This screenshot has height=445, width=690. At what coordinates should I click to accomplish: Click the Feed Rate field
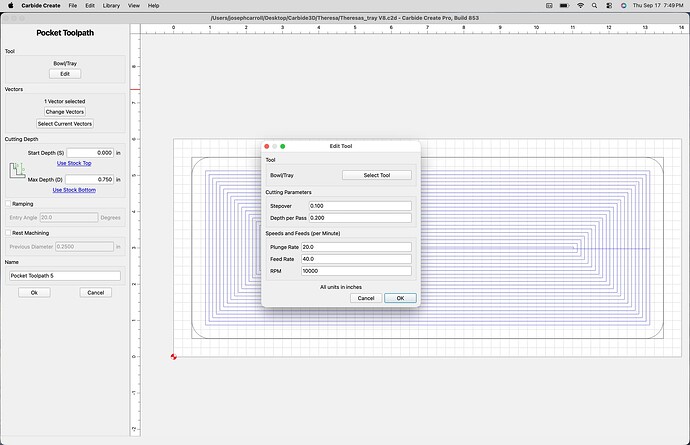click(x=356, y=259)
